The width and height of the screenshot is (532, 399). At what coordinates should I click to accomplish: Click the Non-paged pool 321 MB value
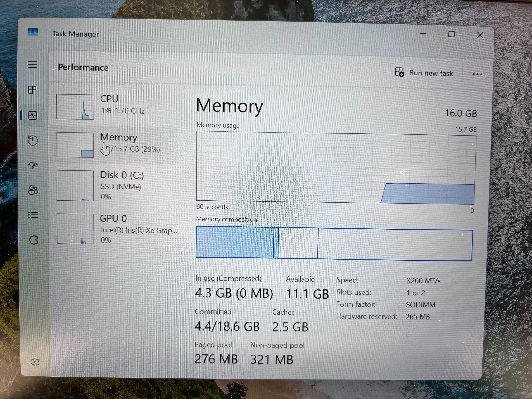(x=272, y=360)
